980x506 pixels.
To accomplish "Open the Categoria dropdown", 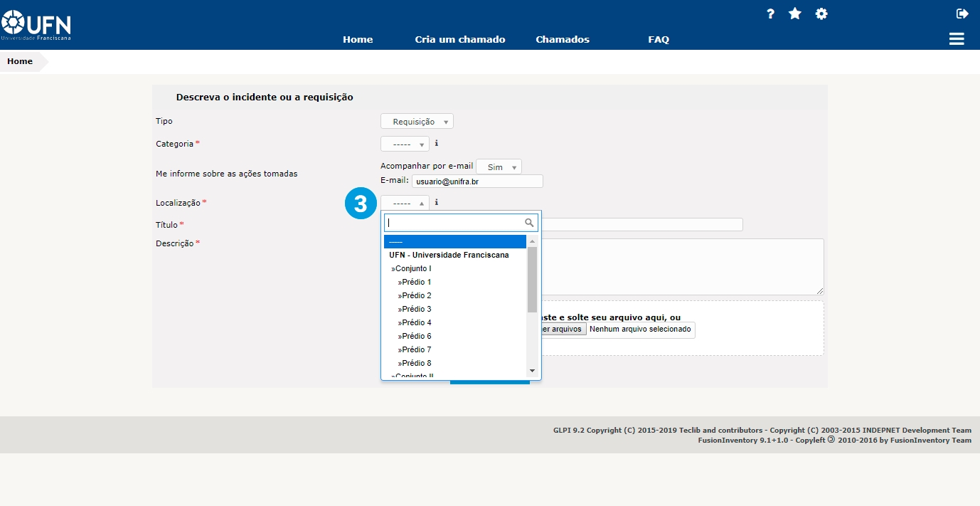I will coord(405,144).
